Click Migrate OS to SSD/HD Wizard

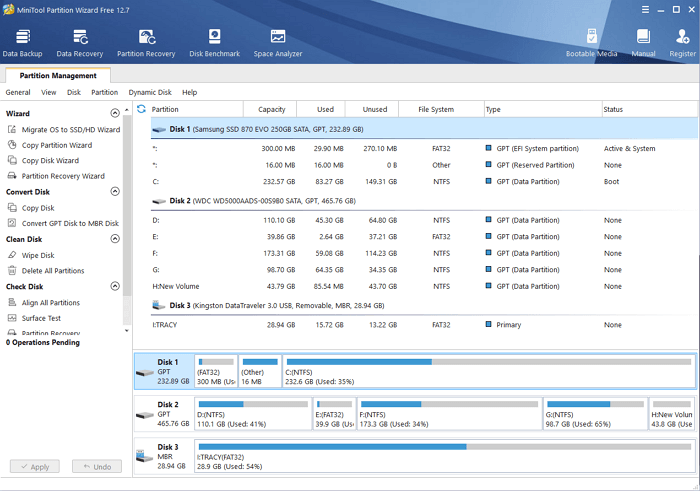[x=70, y=130]
